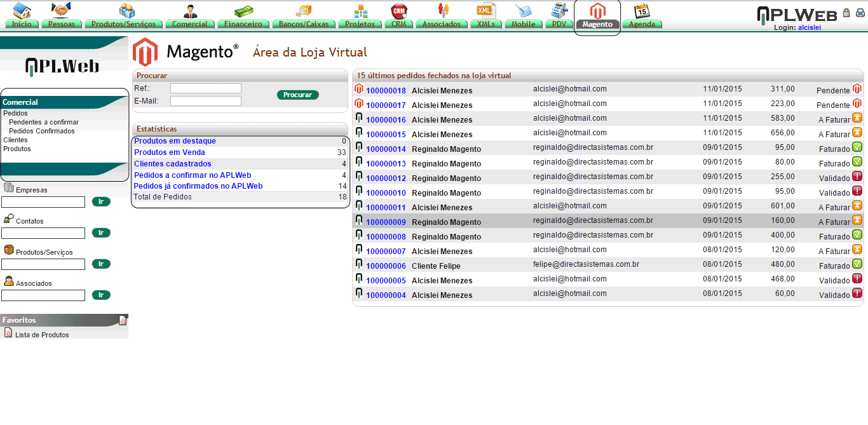The height and width of the screenshot is (425, 868).
Task: Select the Magento tab
Action: click(597, 24)
